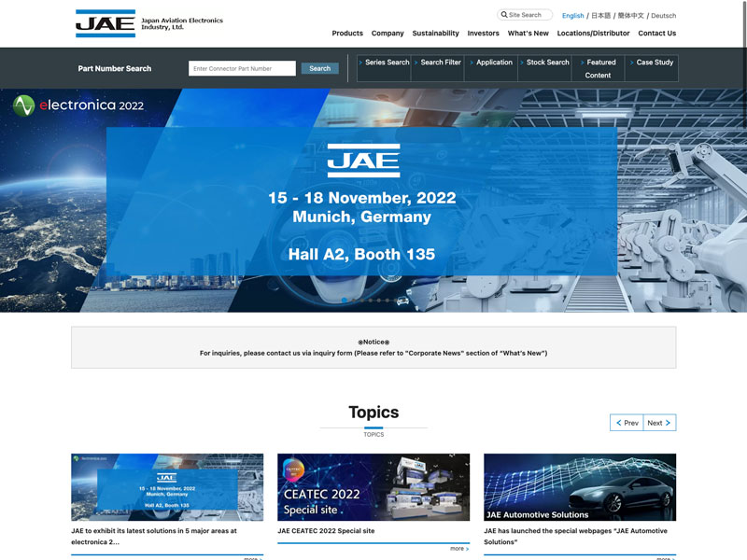Viewport: 747px width, 560px height.
Task: Expand the Company menu
Action: pos(388,34)
